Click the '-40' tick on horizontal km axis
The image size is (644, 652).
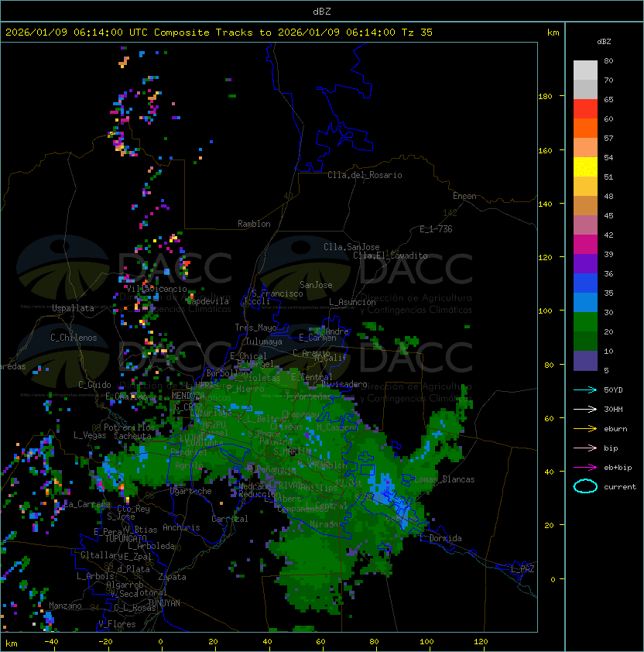click(x=51, y=642)
